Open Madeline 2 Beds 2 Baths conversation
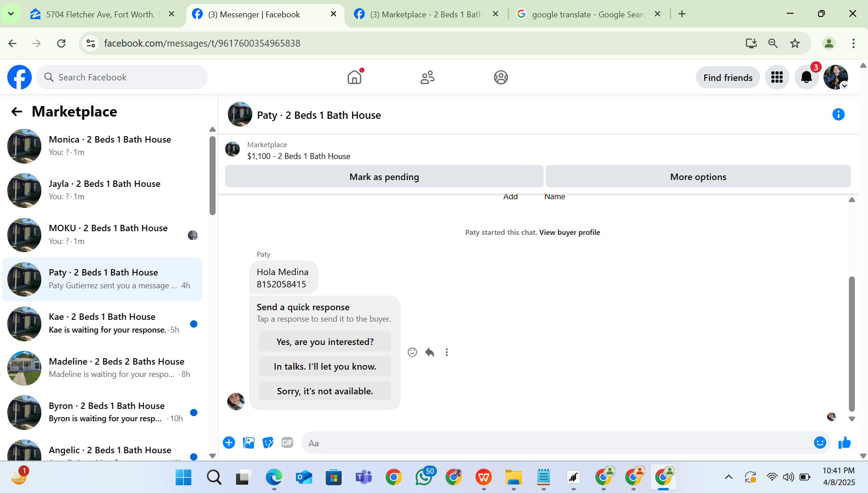 [102, 368]
